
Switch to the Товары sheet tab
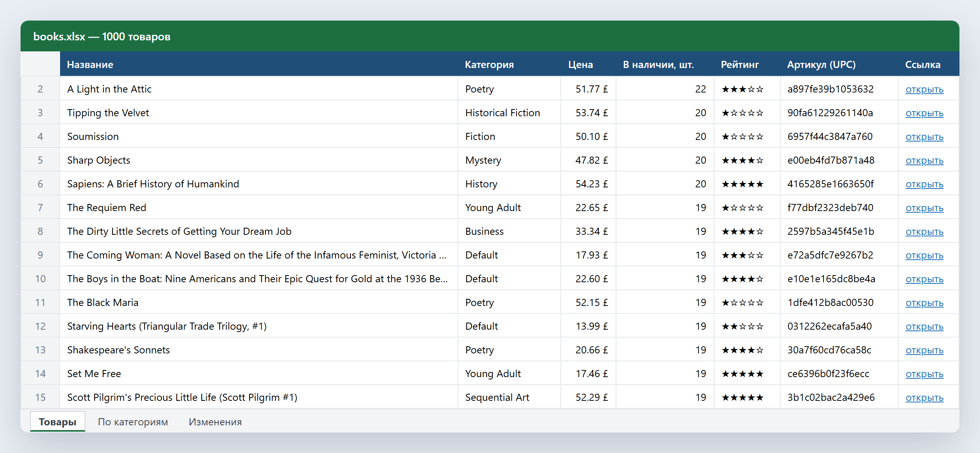point(58,422)
